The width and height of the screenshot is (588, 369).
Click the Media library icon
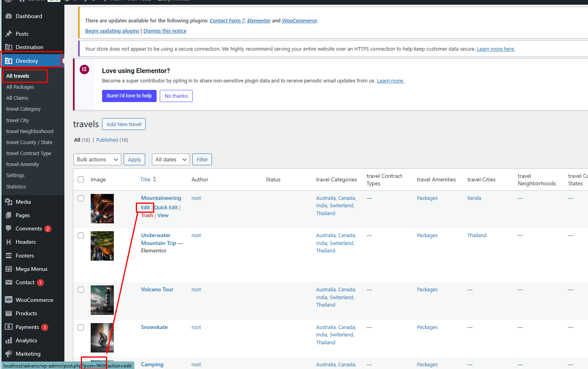[9, 202]
